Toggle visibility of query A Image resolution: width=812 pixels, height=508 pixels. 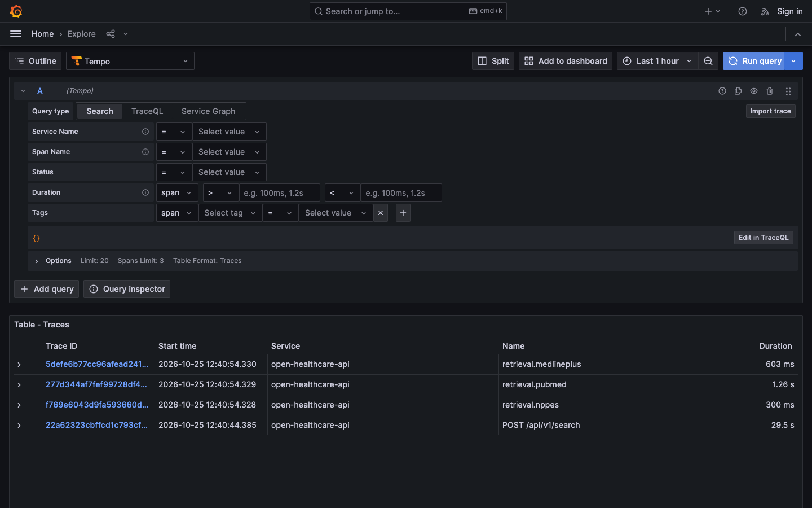tap(754, 91)
